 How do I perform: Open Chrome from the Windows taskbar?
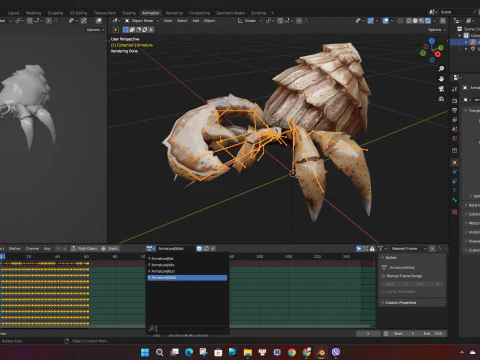(x=292, y=352)
